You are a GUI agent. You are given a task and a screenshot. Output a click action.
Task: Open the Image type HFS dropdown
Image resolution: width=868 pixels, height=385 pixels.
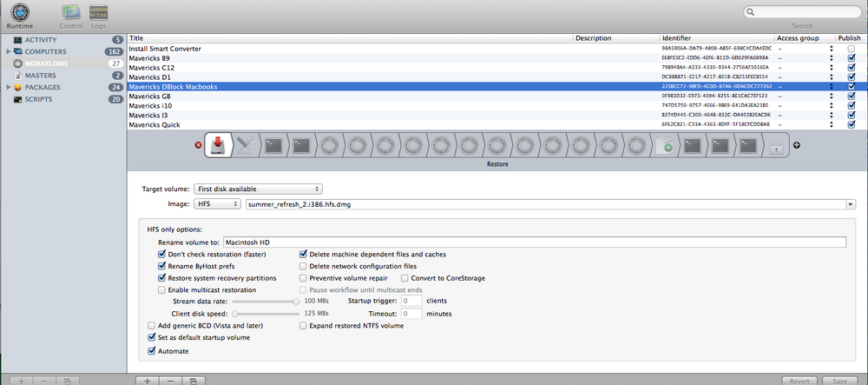[217, 204]
